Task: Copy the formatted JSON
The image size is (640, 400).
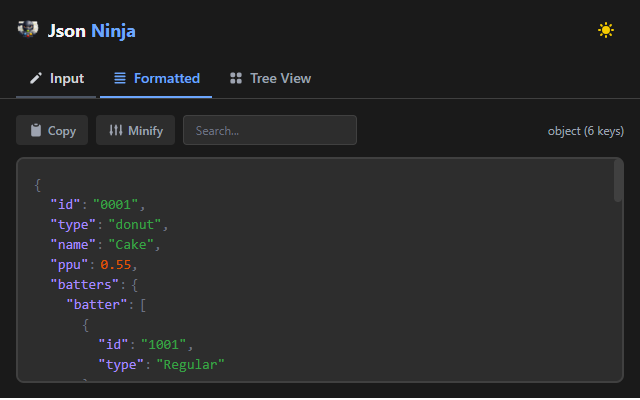Action: point(52,130)
